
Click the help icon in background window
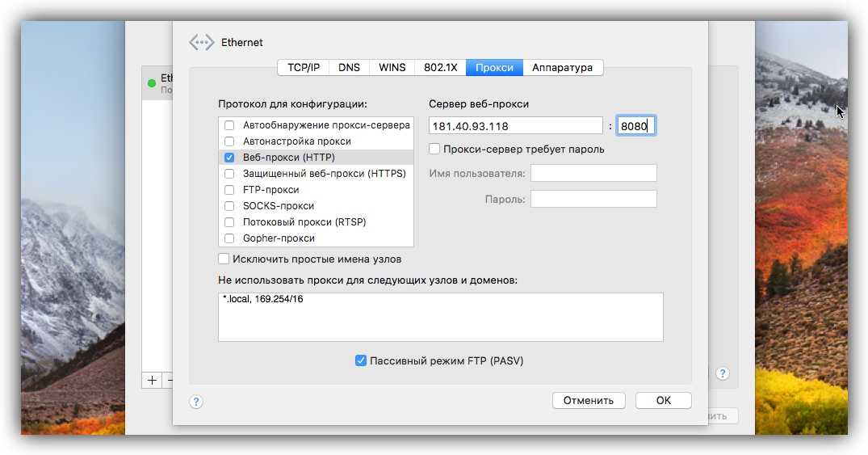tap(723, 373)
